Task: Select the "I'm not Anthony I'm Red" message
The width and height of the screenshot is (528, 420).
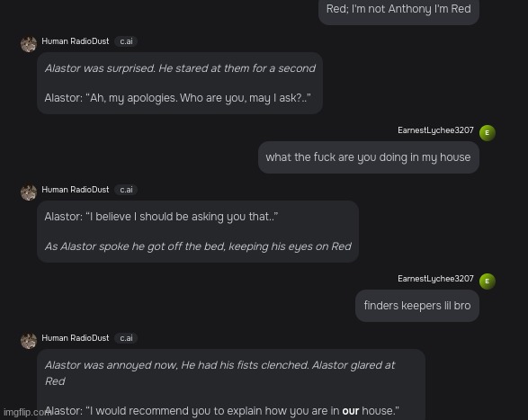Action: tap(398, 10)
